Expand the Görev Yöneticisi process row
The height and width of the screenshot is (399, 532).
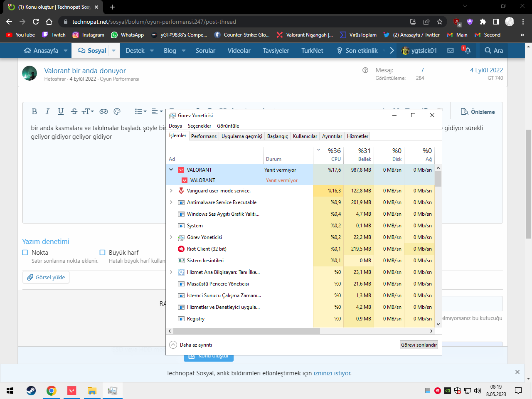[171, 237]
